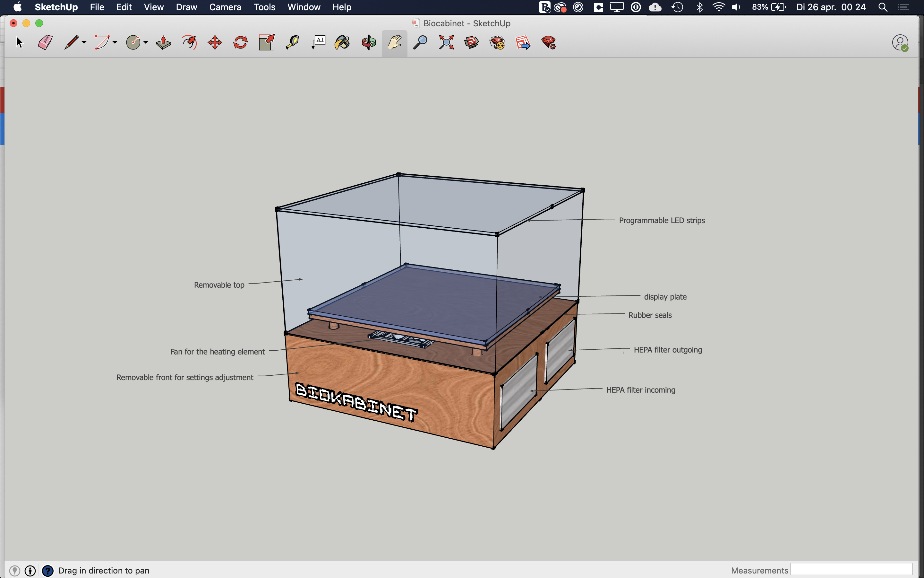
Task: Select the Offset tool
Action: click(x=189, y=42)
